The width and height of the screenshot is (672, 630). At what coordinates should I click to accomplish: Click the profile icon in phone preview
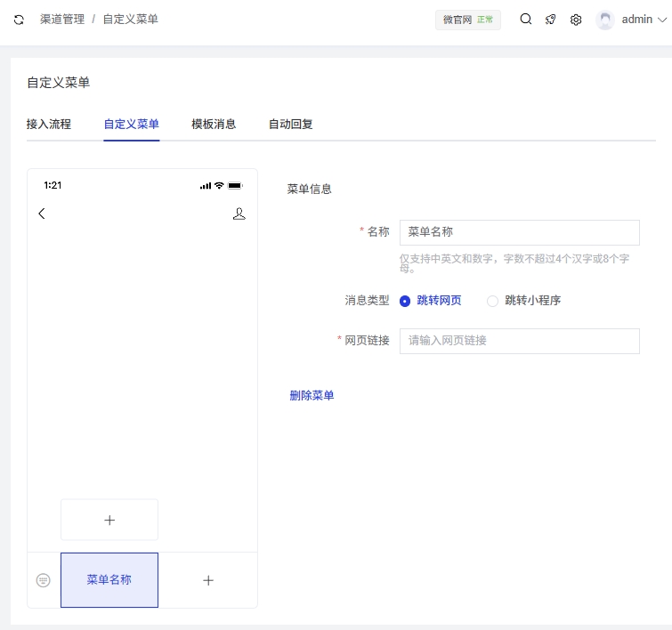(239, 214)
